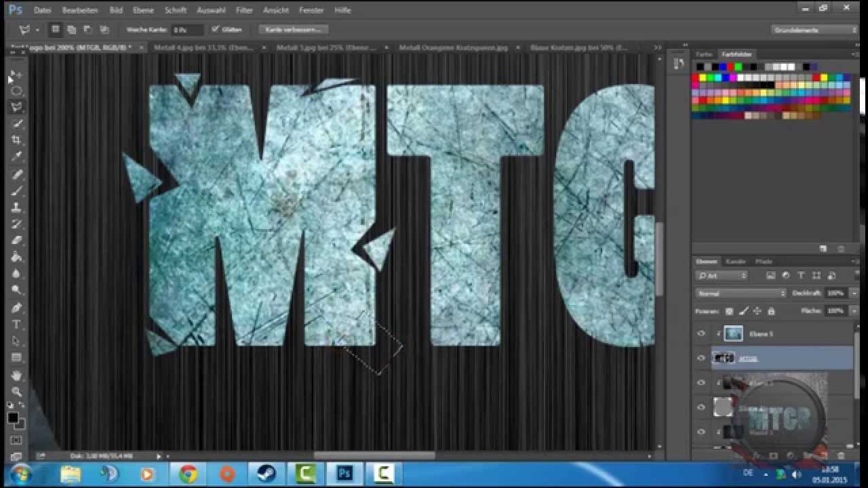
Task: Open the Ebene menu
Action: point(143,10)
